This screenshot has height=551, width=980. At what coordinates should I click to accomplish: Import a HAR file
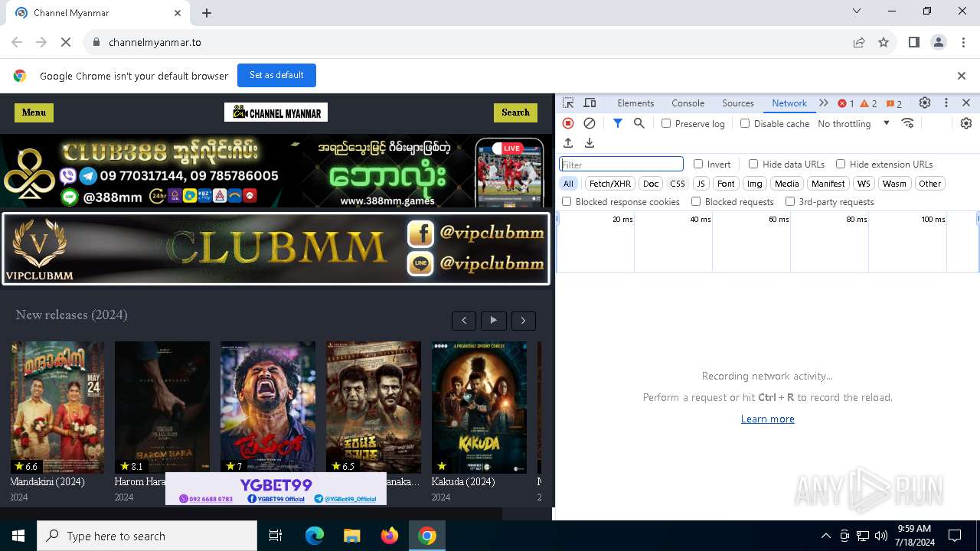click(568, 143)
